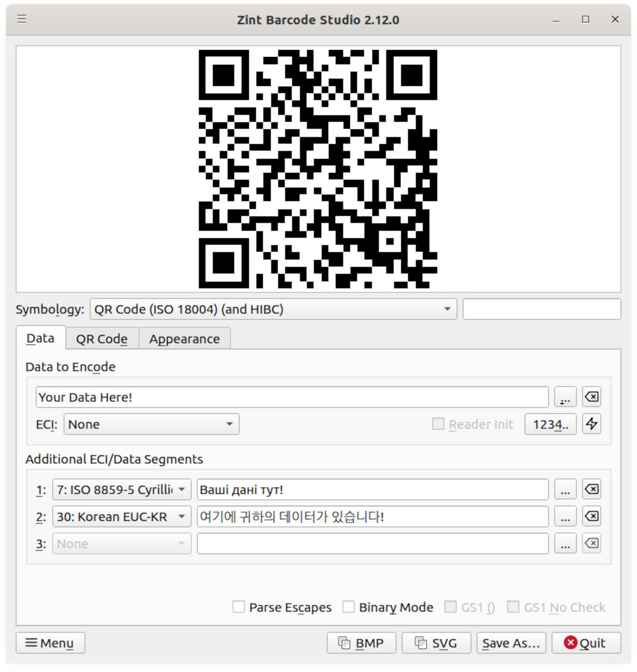This screenshot has width=637, height=672.
Task: Open the more options button for main data
Action: [x=565, y=397]
